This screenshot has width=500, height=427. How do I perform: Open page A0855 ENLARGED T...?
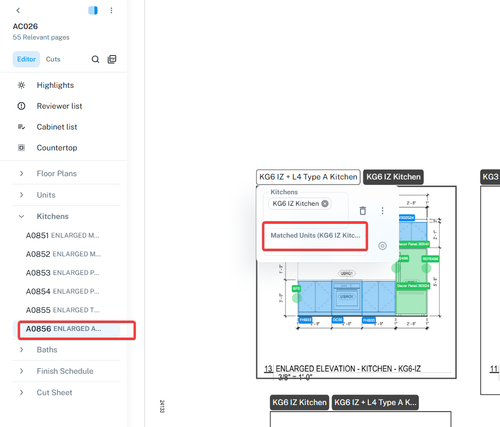click(63, 310)
